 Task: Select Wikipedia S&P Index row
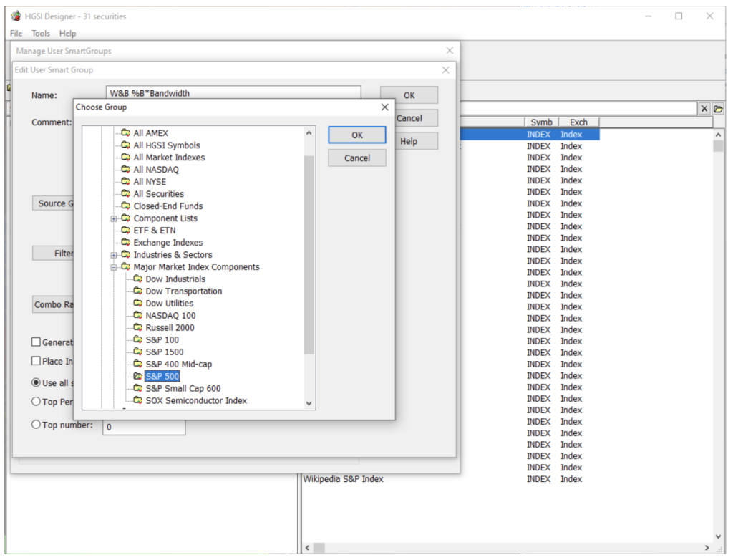(x=451, y=478)
